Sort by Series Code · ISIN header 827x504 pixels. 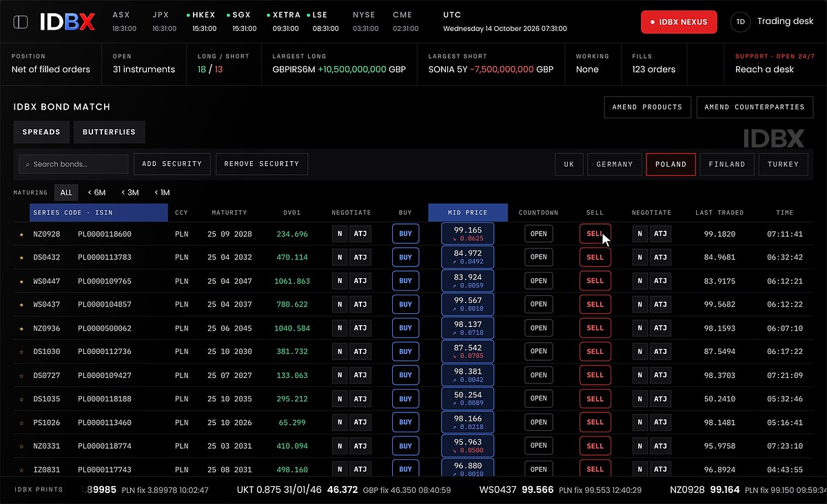click(x=99, y=213)
